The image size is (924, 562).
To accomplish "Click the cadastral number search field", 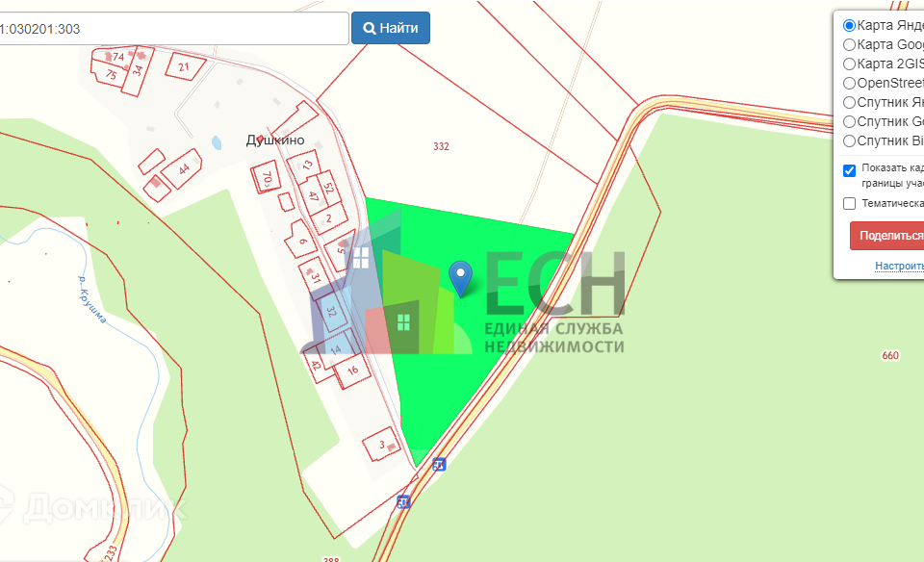I will click(174, 28).
